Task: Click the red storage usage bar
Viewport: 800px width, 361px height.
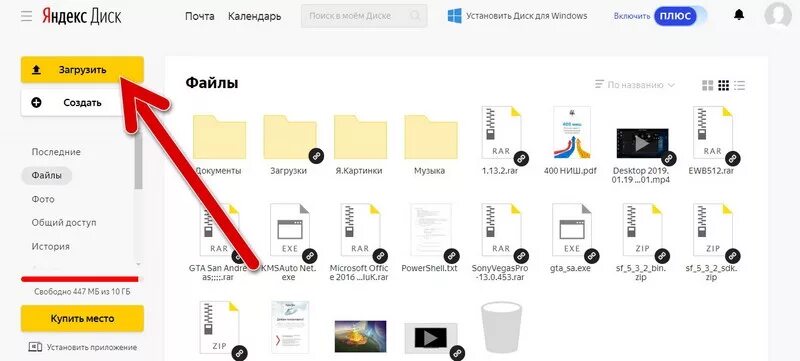Action: (x=80, y=279)
